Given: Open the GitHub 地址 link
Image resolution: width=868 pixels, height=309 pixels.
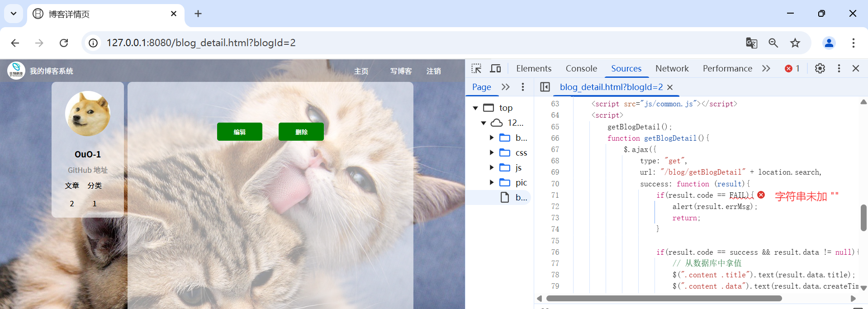Looking at the screenshot, I should 88,170.
